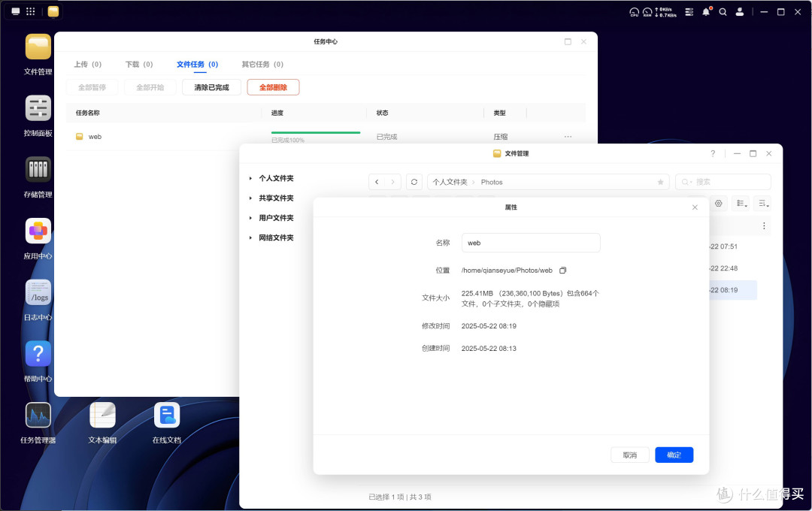Refresh the File Manager folder view
The height and width of the screenshot is (511, 812).
click(x=414, y=182)
